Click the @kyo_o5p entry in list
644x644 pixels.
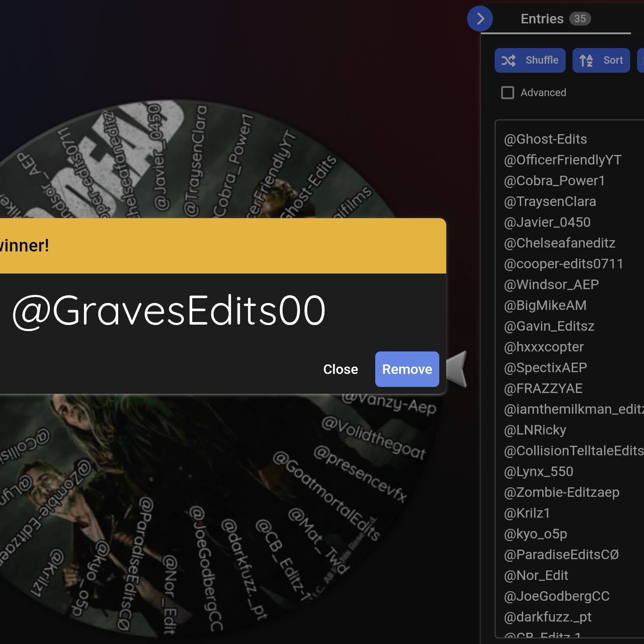pos(535,534)
